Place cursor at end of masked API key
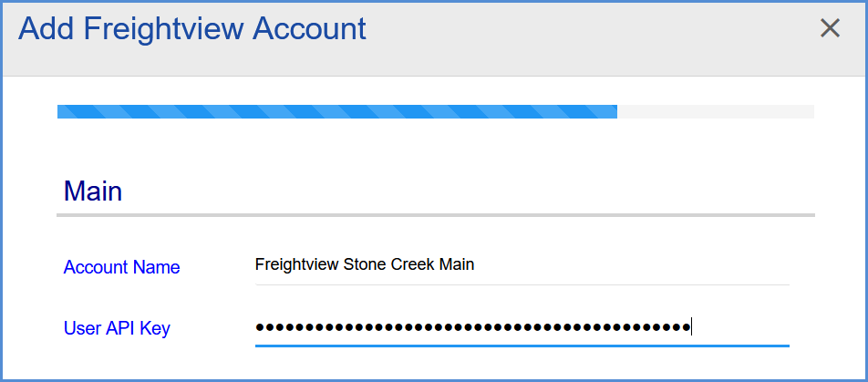This screenshot has height=382, width=868. click(x=691, y=327)
